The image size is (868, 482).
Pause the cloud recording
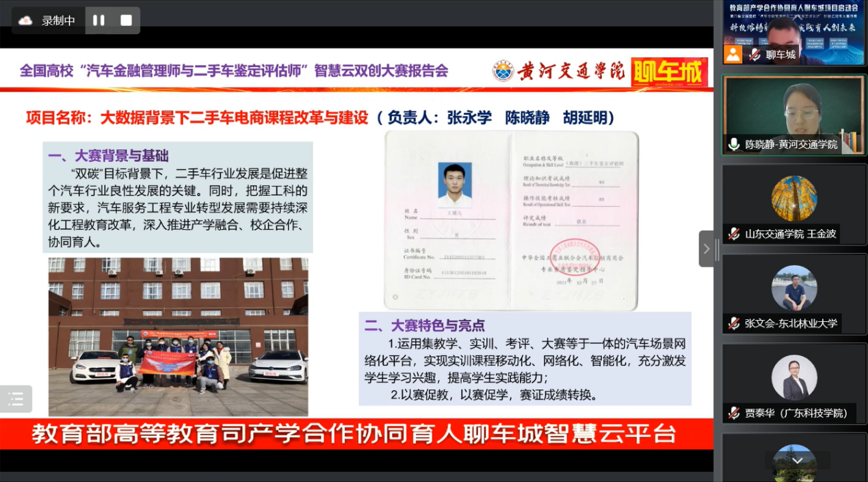(x=99, y=21)
